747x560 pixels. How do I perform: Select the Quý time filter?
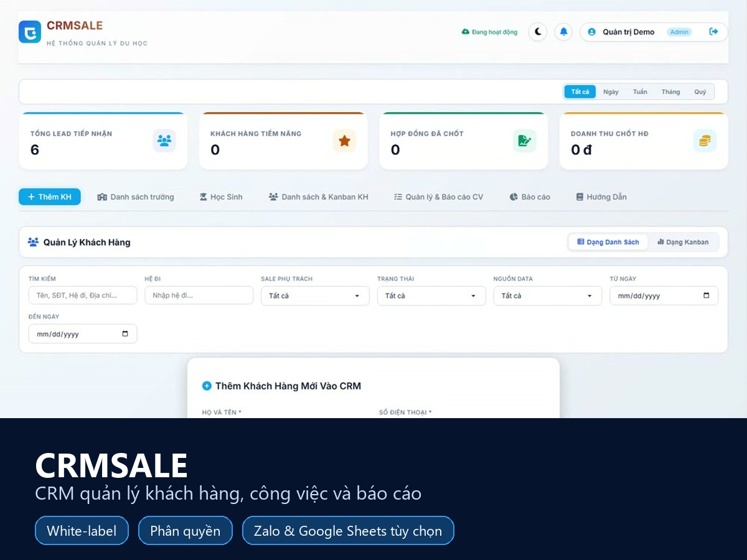[700, 92]
